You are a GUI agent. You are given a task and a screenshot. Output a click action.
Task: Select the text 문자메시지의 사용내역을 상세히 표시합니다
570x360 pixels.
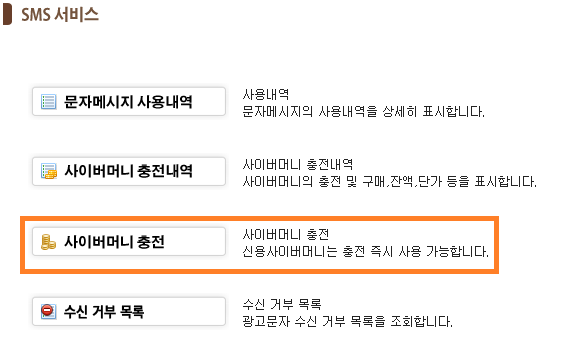coord(364,111)
